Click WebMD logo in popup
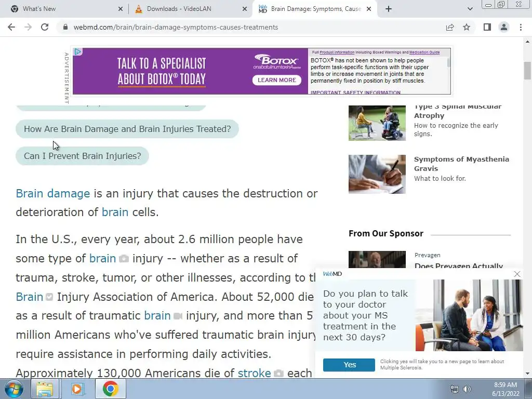The width and height of the screenshot is (532, 399). (x=332, y=274)
